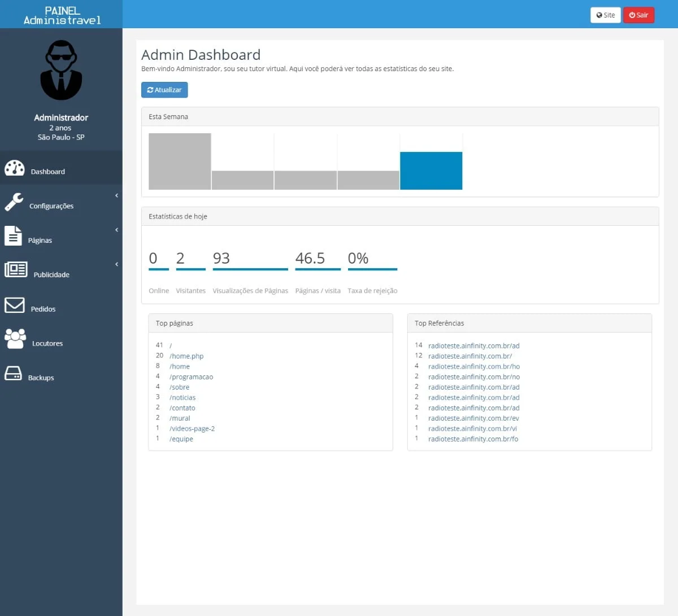Open the /programacao top page link

click(x=191, y=377)
